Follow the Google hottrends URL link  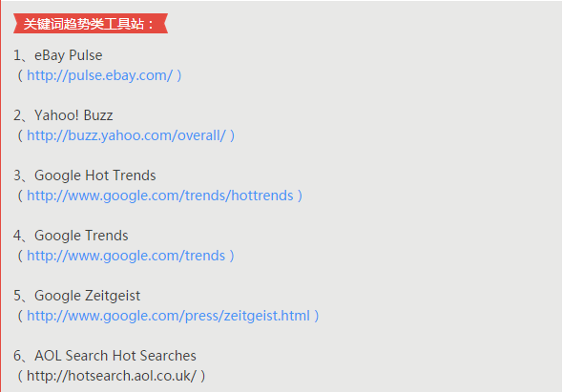(x=160, y=196)
